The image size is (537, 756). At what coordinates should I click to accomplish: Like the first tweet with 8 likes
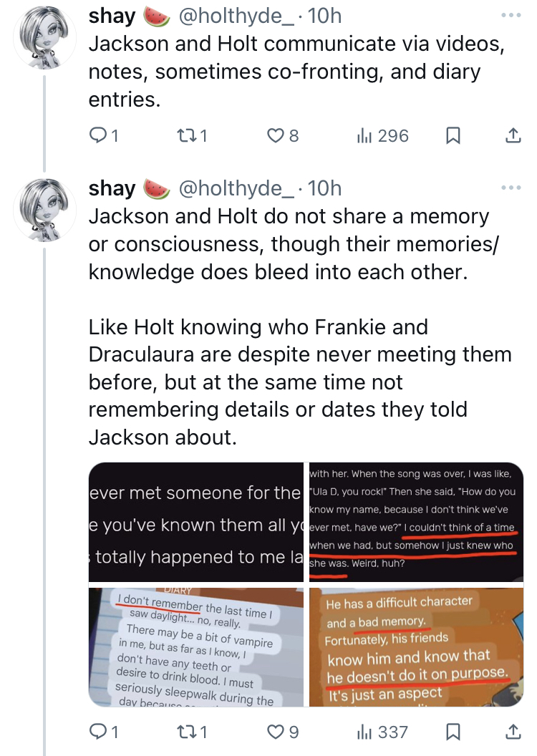point(283,135)
